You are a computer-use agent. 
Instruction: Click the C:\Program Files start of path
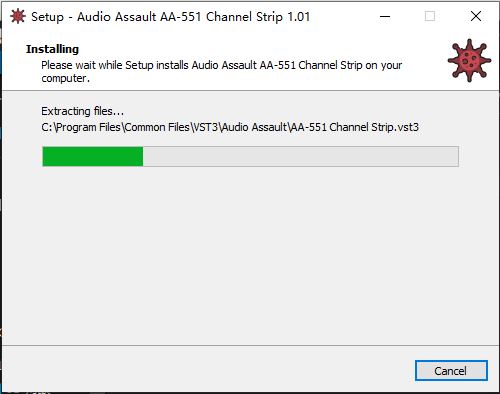(81, 127)
